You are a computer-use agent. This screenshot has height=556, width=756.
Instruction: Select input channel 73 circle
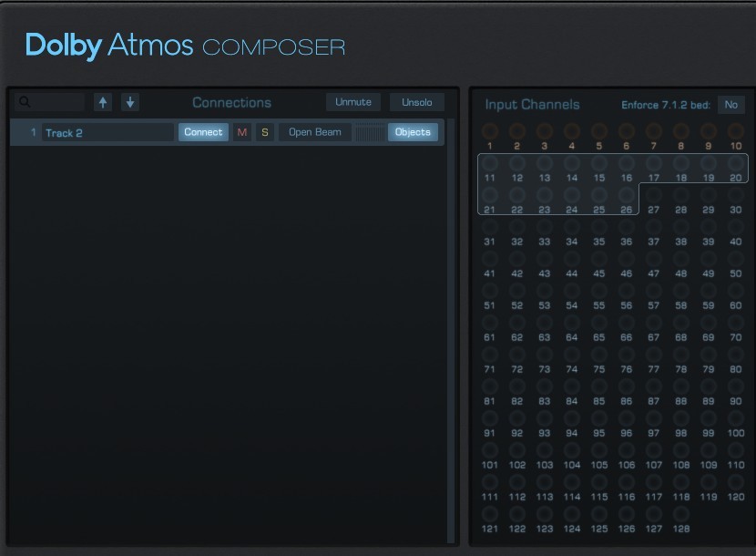click(545, 355)
